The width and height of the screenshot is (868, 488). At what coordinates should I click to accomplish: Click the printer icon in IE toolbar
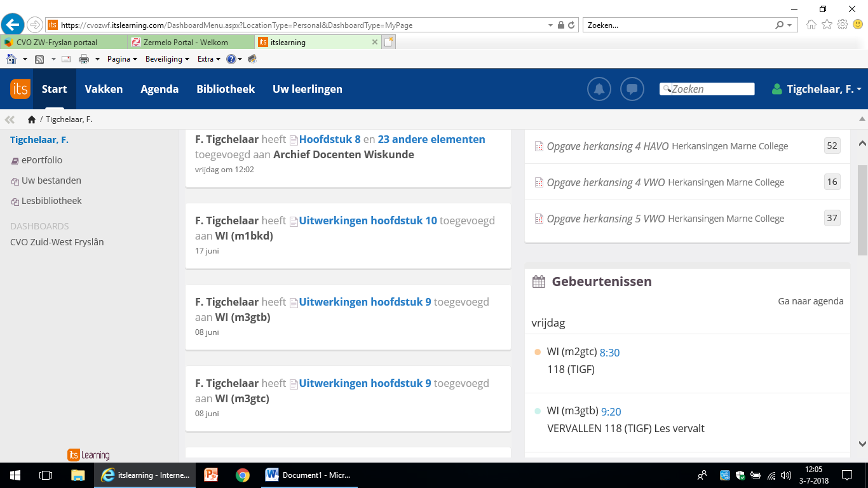tap(83, 59)
